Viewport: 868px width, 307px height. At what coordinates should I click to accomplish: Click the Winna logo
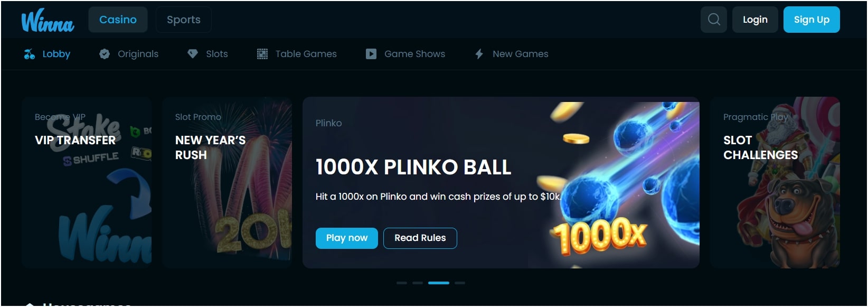click(x=48, y=21)
